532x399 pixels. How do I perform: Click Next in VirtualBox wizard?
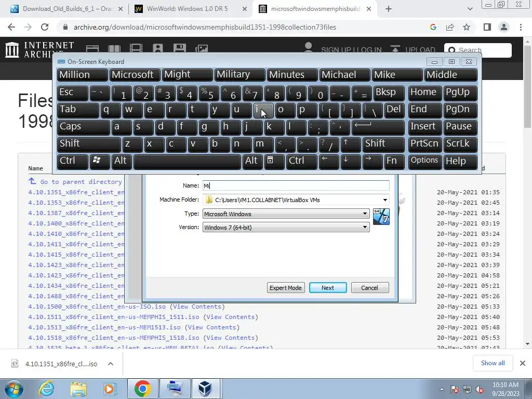(x=328, y=288)
